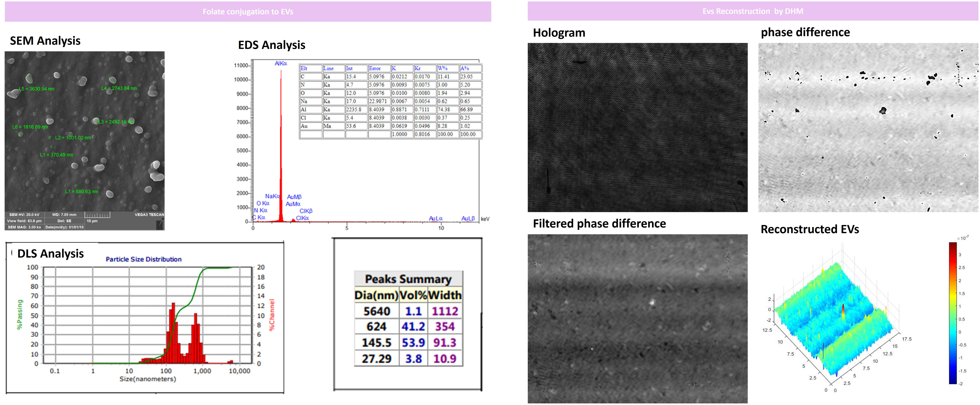Image resolution: width=980 pixels, height=405 pixels.
Task: Click A% value '23.05' in C row
Action: pos(466,76)
